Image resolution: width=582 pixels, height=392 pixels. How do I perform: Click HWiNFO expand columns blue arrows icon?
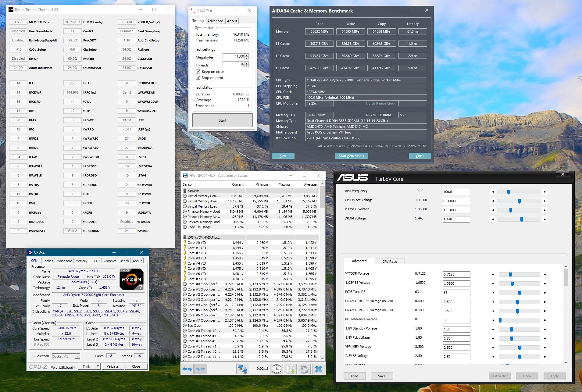187,369
